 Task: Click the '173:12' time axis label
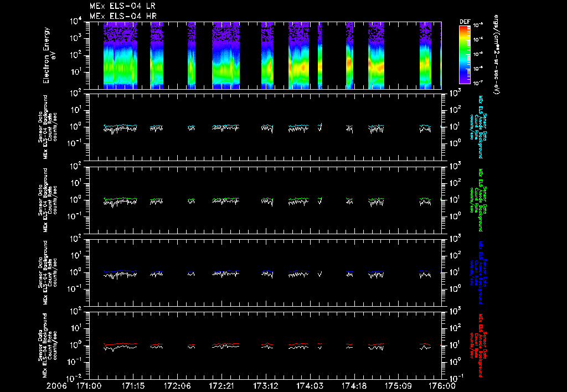(265, 386)
